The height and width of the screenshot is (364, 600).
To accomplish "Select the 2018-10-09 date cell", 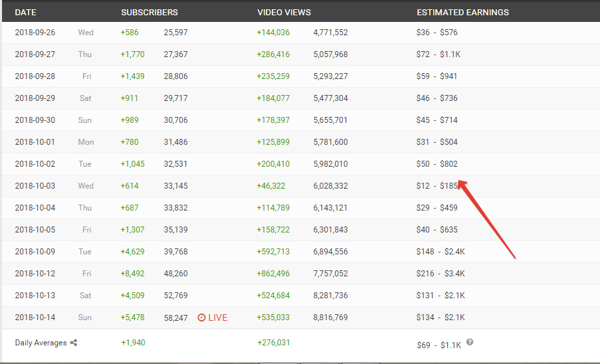I will (35, 252).
